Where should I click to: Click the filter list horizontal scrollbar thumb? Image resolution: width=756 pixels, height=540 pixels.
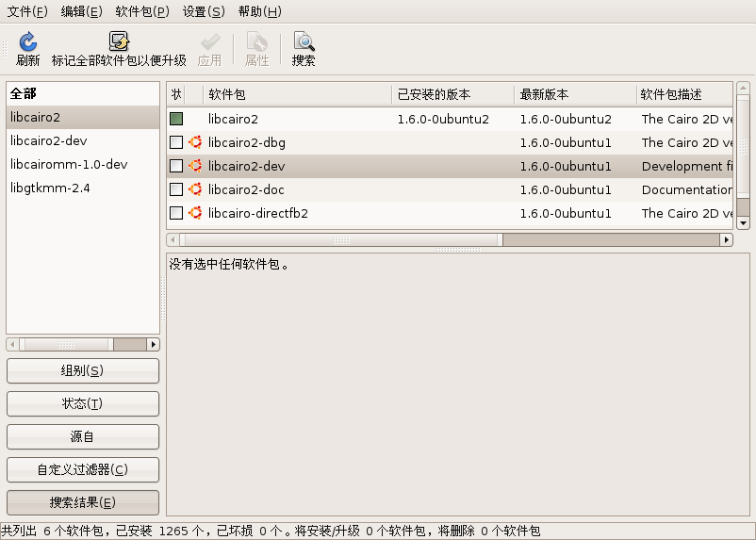[x=67, y=344]
